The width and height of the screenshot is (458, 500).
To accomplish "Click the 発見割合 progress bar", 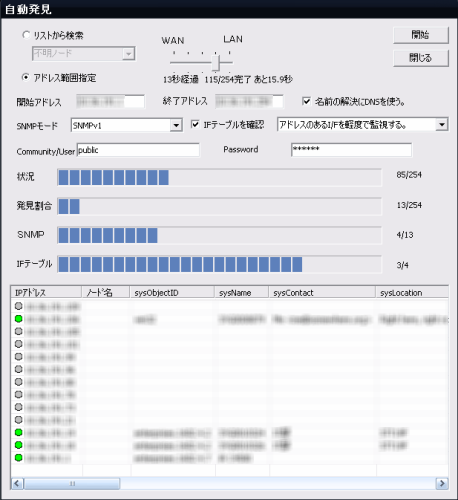I will pos(220,206).
